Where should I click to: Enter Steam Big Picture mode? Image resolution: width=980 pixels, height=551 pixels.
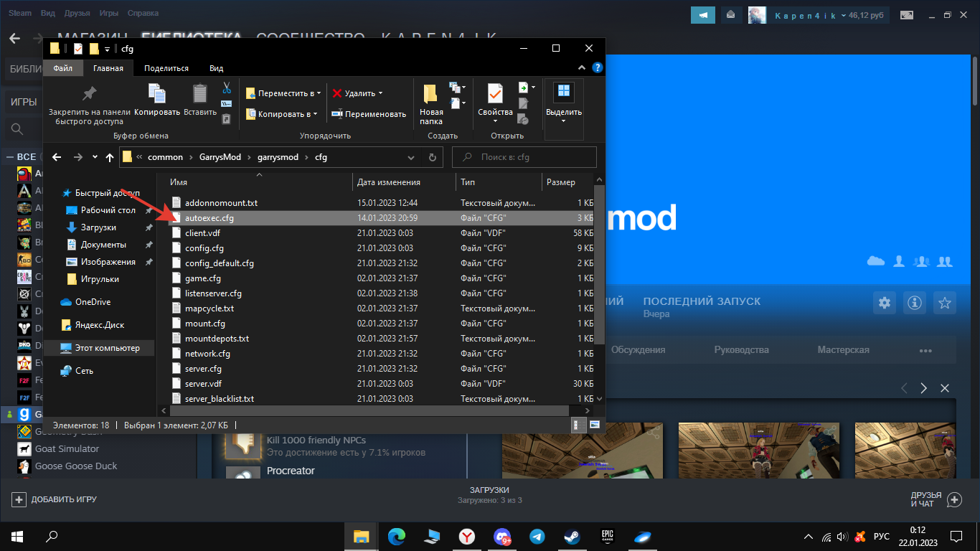tap(908, 14)
